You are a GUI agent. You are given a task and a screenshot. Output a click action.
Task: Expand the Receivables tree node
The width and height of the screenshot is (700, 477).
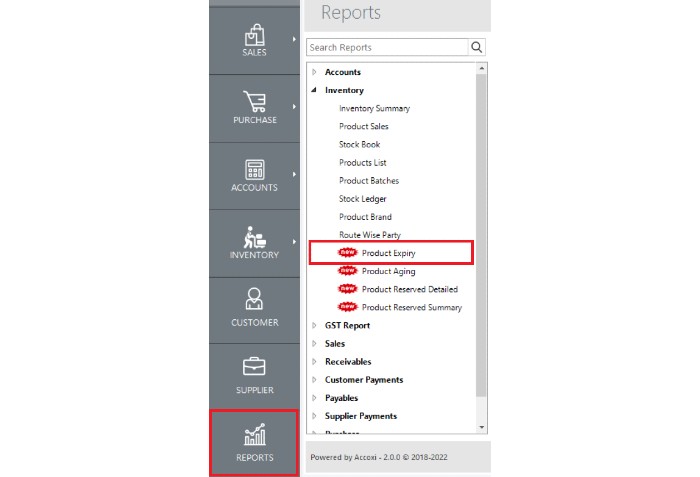click(x=314, y=361)
